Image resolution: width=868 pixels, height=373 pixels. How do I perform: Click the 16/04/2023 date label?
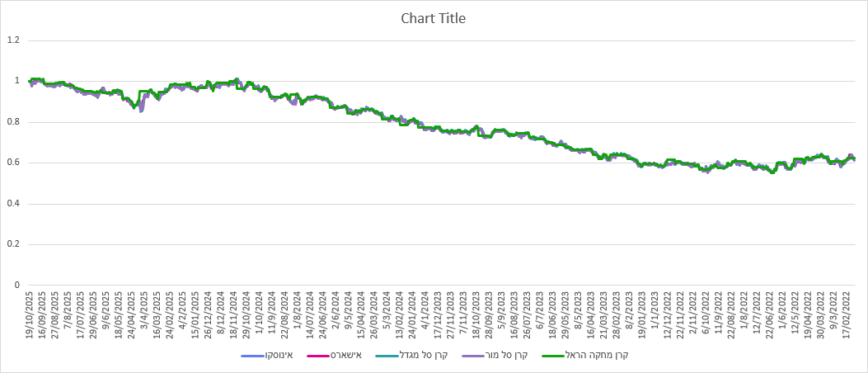pyautogui.click(x=592, y=314)
